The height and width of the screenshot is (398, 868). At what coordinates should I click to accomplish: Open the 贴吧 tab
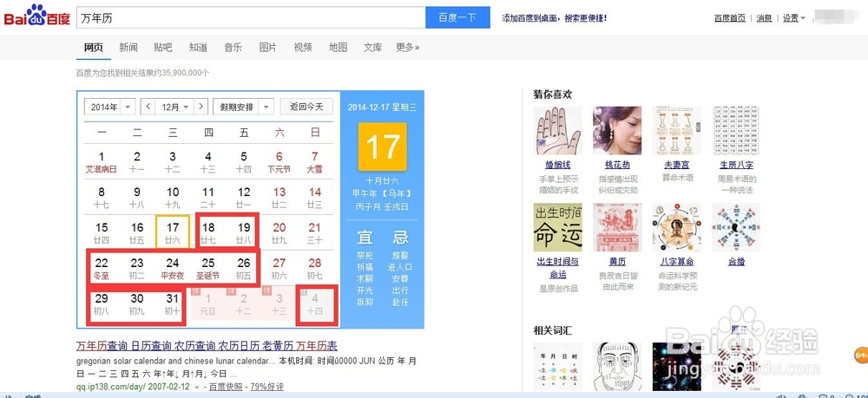point(163,48)
